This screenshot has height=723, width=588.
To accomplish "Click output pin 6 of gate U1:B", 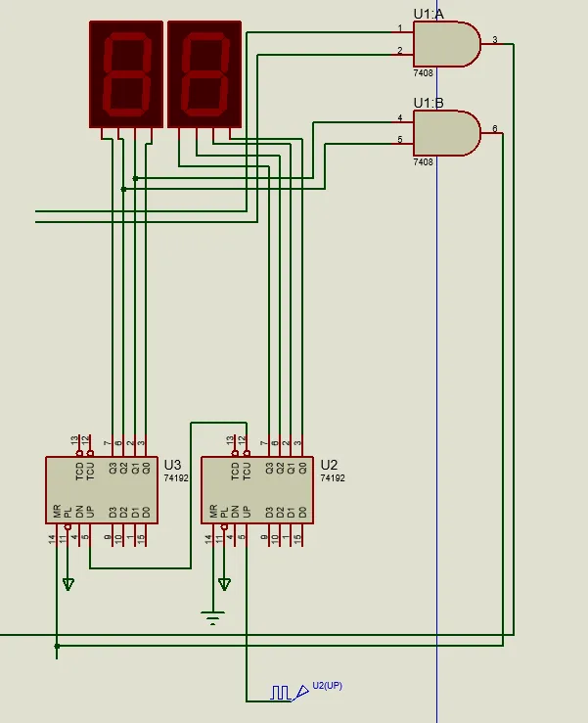I will coord(491,133).
